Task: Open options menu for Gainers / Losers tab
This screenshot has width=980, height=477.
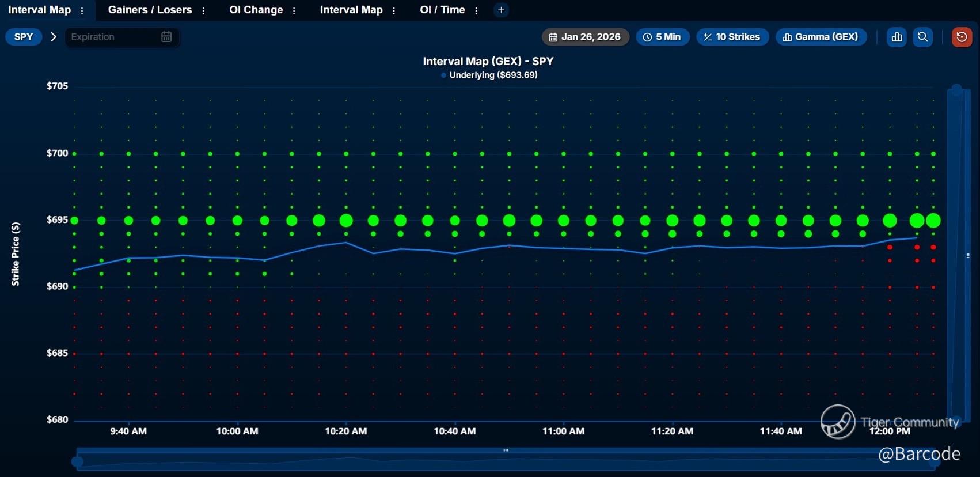Action: [203, 10]
